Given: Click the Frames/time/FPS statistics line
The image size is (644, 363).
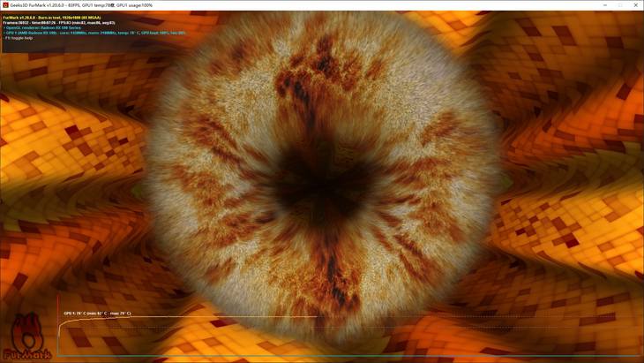Looking at the screenshot, I should tap(59, 23).
